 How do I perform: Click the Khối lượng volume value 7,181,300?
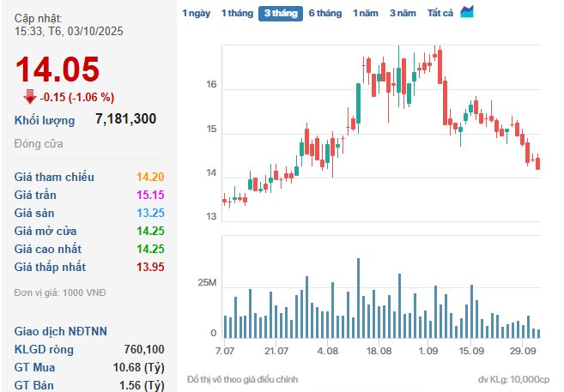coord(125,119)
